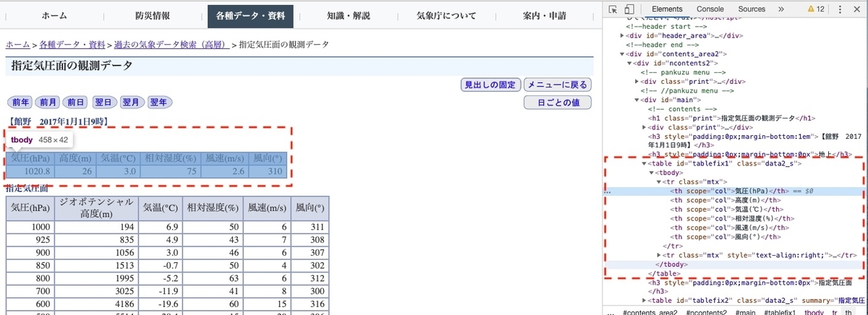Open the ホーム navigation tab
The height and width of the screenshot is (315, 868).
[55, 16]
